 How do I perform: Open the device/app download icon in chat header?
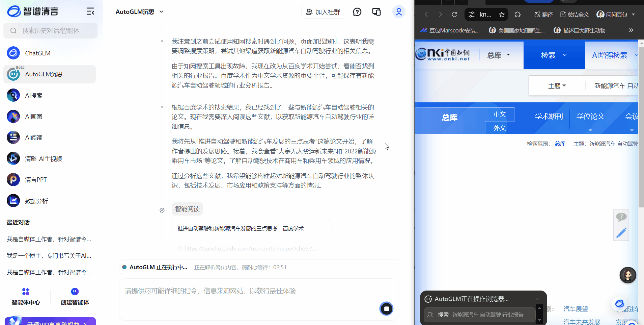(376, 12)
